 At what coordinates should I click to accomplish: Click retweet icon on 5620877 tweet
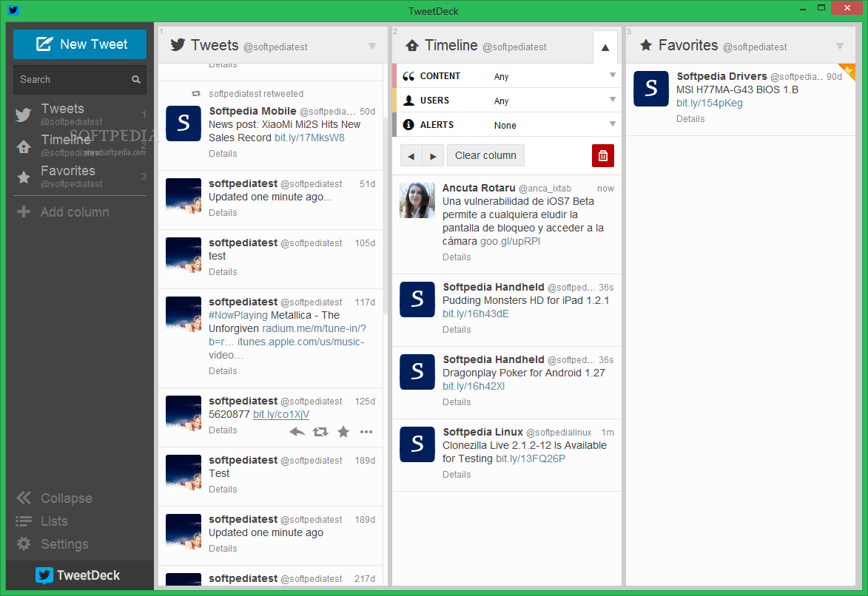(320, 432)
